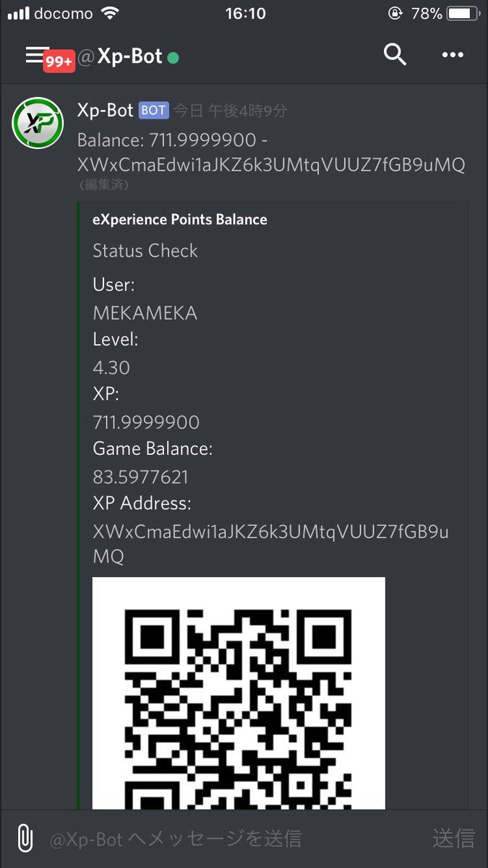This screenshot has width=488, height=868.
Task: Tap the XP Address value in embed
Action: point(271,544)
